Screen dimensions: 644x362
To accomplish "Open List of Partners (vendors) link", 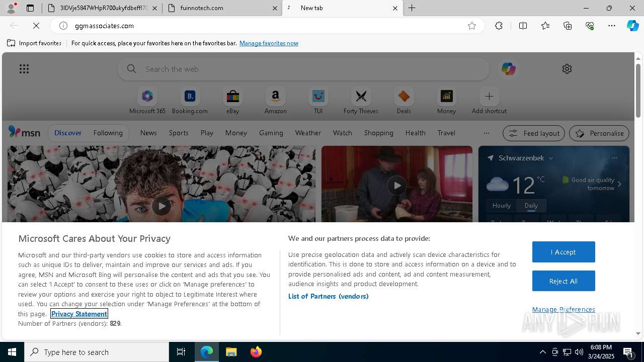I will tap(328, 296).
